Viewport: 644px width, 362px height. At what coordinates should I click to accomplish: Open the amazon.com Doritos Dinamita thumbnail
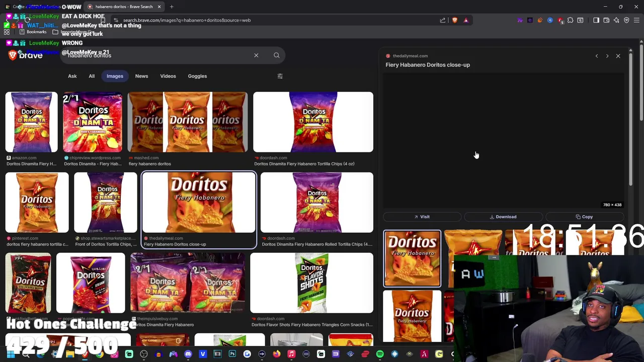tap(32, 122)
